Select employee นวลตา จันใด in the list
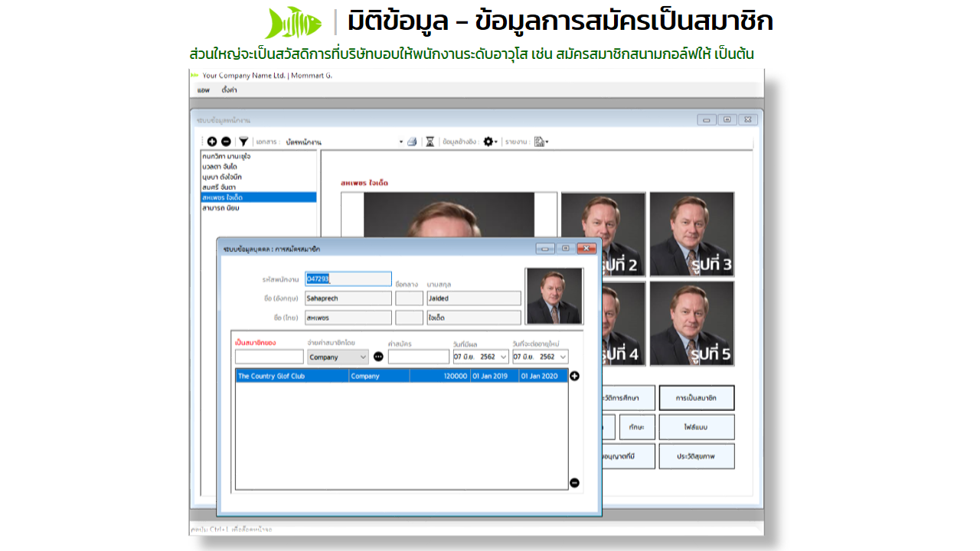The width and height of the screenshot is (980, 551). [259, 166]
